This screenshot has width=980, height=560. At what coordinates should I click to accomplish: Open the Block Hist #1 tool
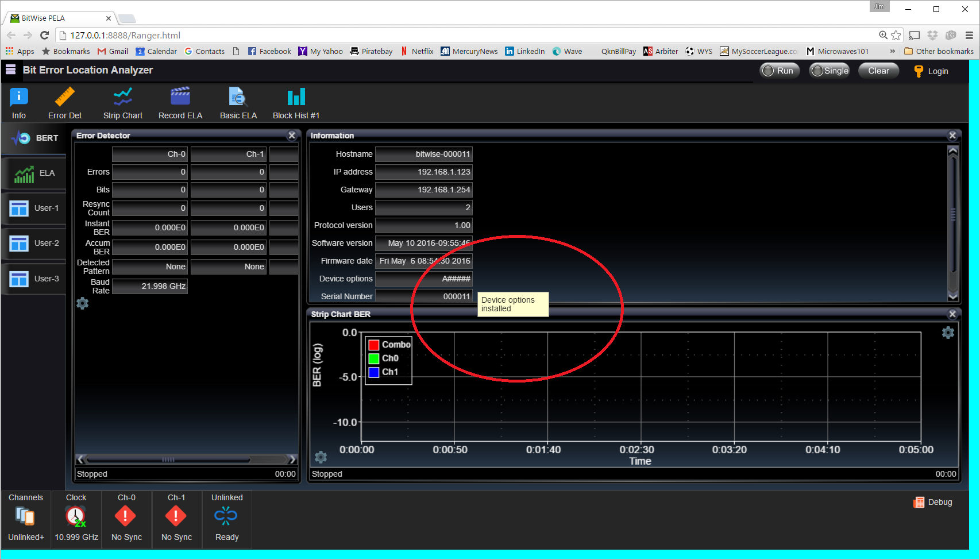pyautogui.click(x=296, y=98)
